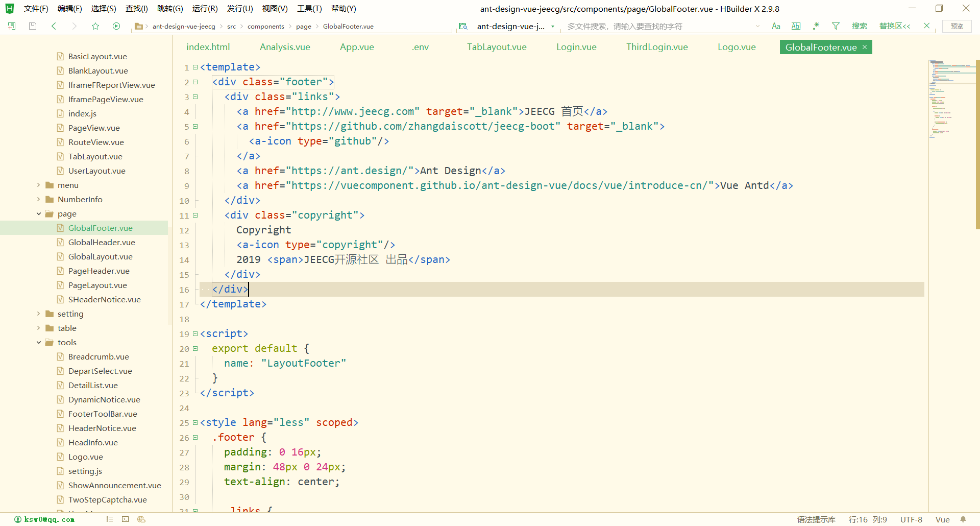Click the HBuilder X logo icon
The width and height of the screenshot is (980, 526).
pyautogui.click(x=9, y=9)
